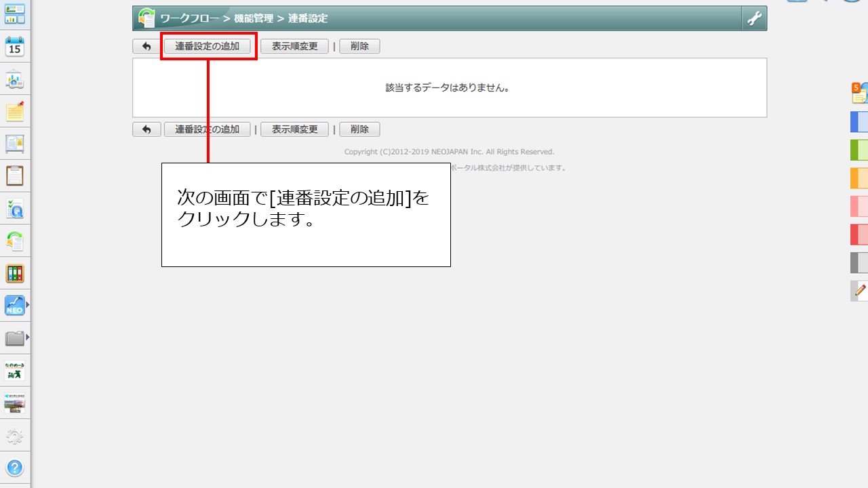
Task: Select the blue sticky note color tab
Action: [x=859, y=121]
